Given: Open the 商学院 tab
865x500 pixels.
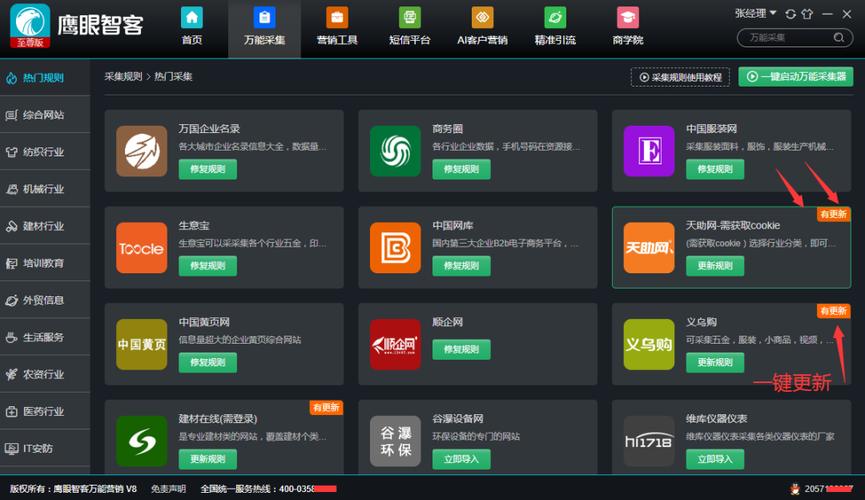Looking at the screenshot, I should click(x=628, y=26).
